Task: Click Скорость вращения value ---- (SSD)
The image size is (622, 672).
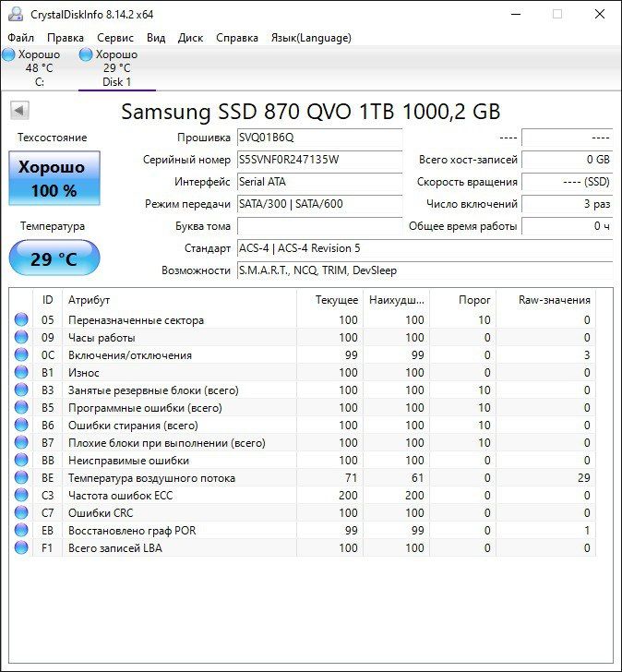Action: pyautogui.click(x=568, y=182)
